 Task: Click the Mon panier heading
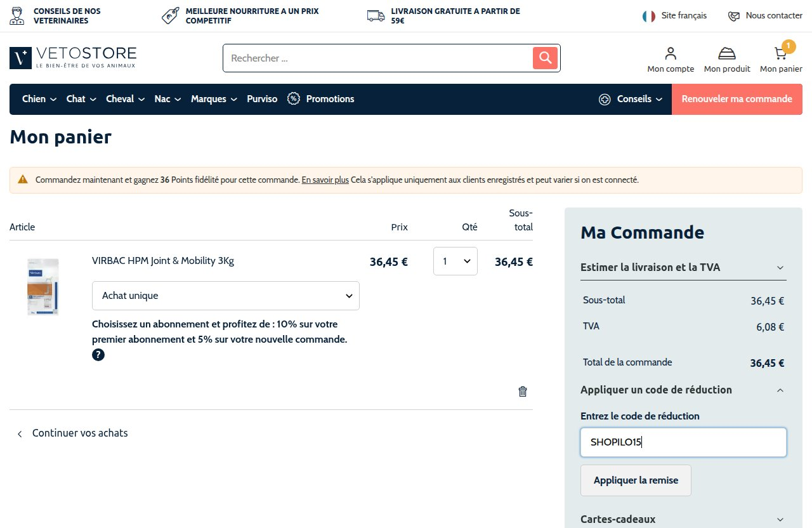pyautogui.click(x=60, y=136)
